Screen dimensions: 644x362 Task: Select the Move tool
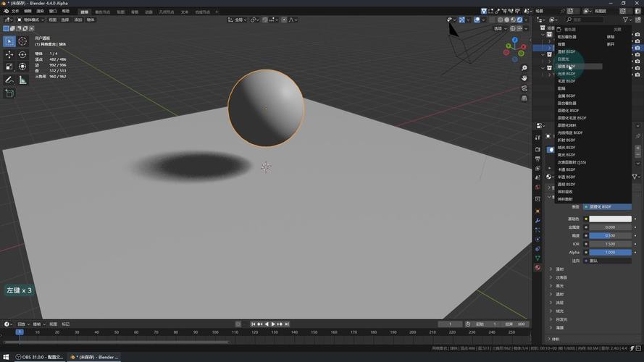[9, 54]
